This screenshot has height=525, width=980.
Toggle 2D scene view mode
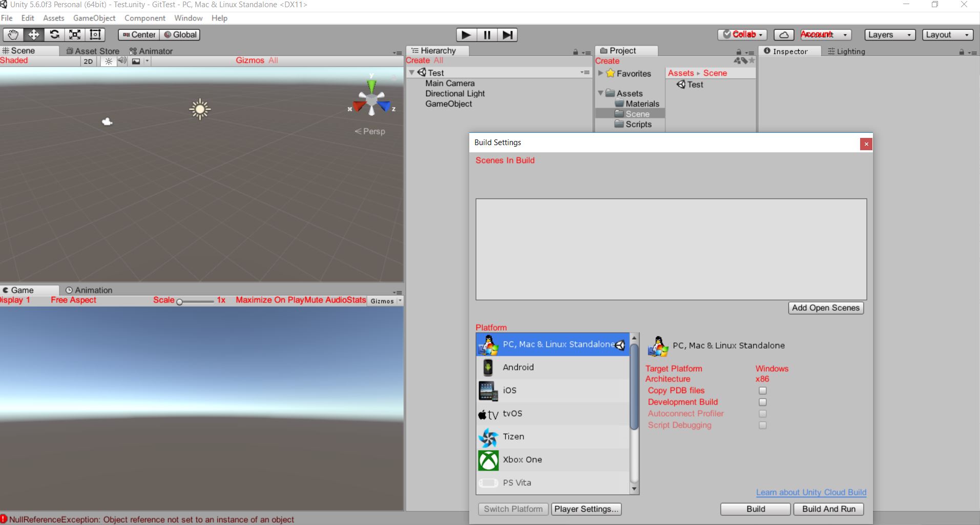click(88, 61)
